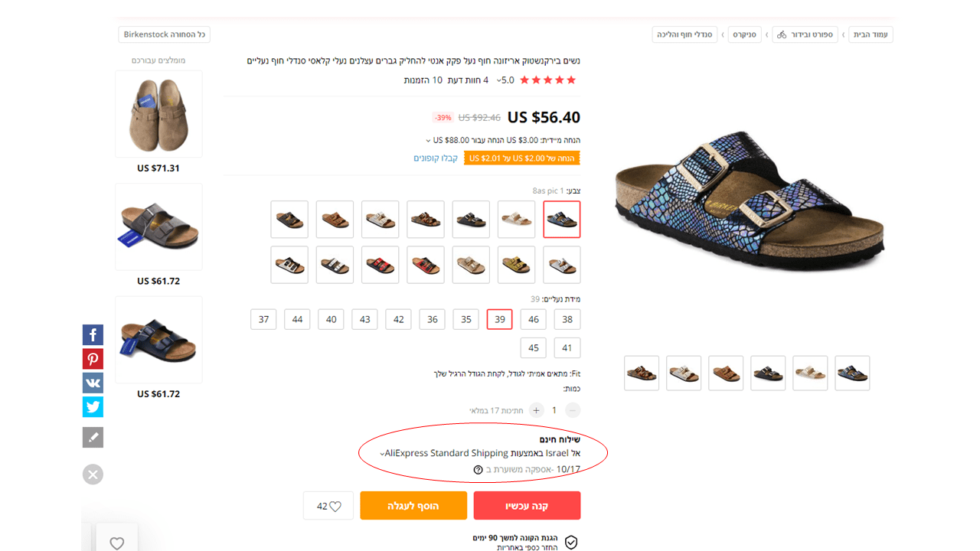
Task: Go to the home page breadcrumb (עמוד הבית)
Action: [x=871, y=34]
